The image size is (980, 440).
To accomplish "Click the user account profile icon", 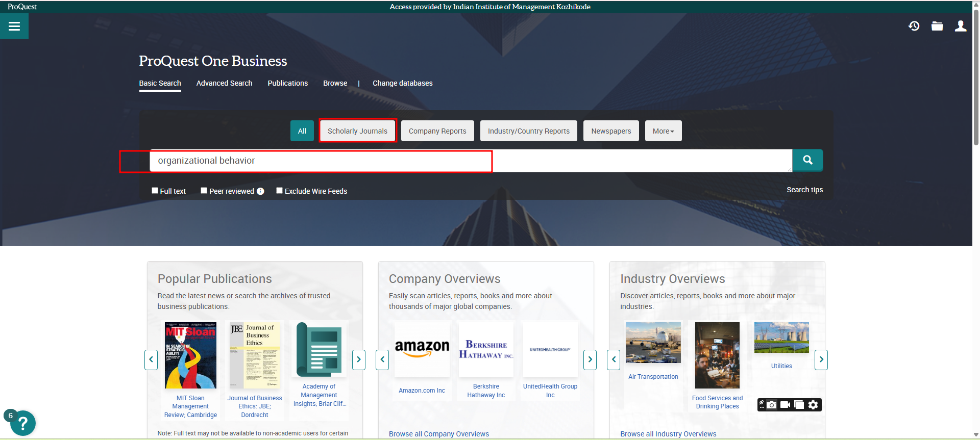I will coord(960,26).
